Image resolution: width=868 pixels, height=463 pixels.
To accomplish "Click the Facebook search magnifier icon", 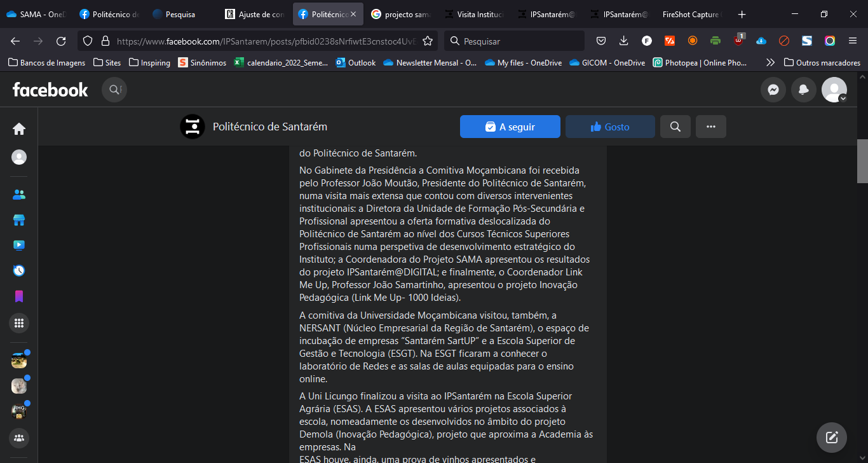I will [114, 90].
